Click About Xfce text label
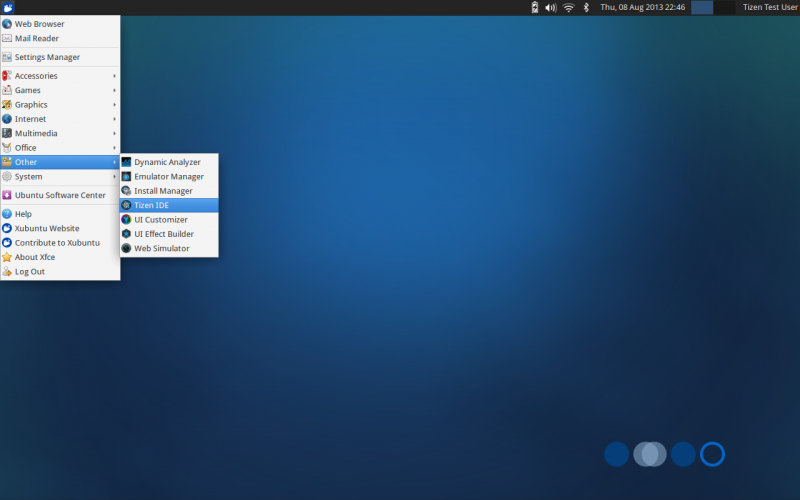The height and width of the screenshot is (500, 800). pos(35,257)
